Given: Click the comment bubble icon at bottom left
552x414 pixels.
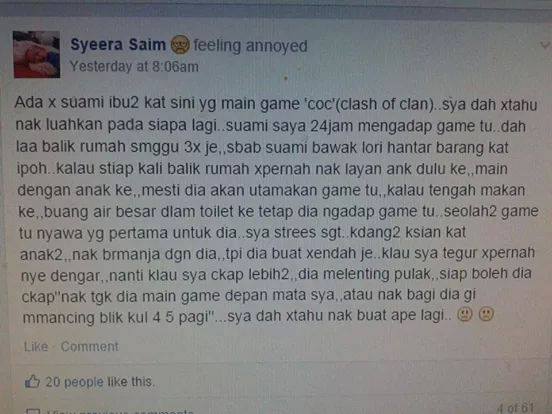Looking at the screenshot, I should pyautogui.click(x=33, y=411).
